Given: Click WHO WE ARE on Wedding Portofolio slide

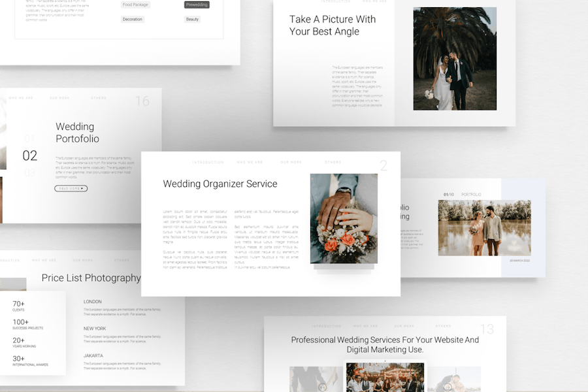Looking at the screenshot, I should point(21,98).
